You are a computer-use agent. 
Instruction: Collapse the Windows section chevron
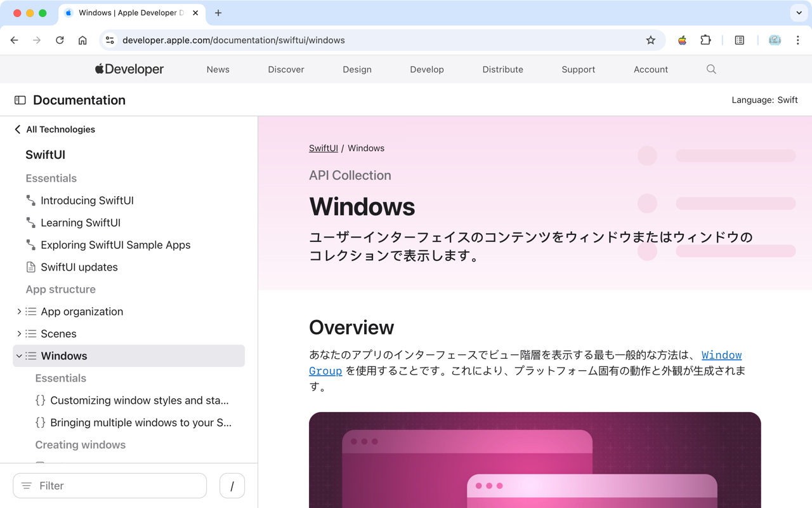[x=18, y=356]
